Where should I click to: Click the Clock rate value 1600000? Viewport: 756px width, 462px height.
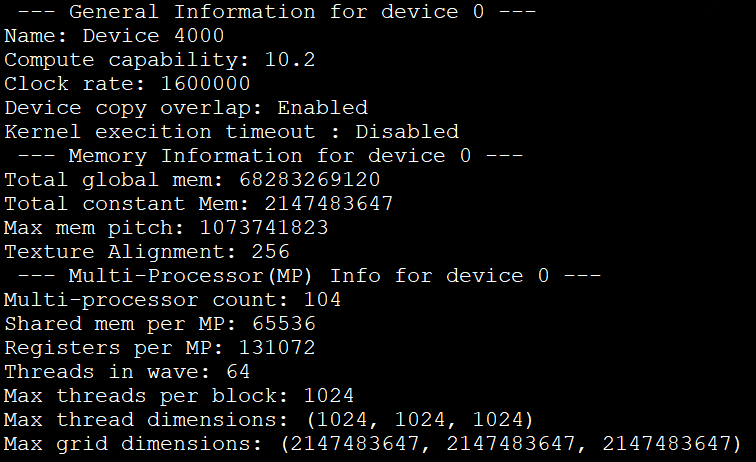205,84
